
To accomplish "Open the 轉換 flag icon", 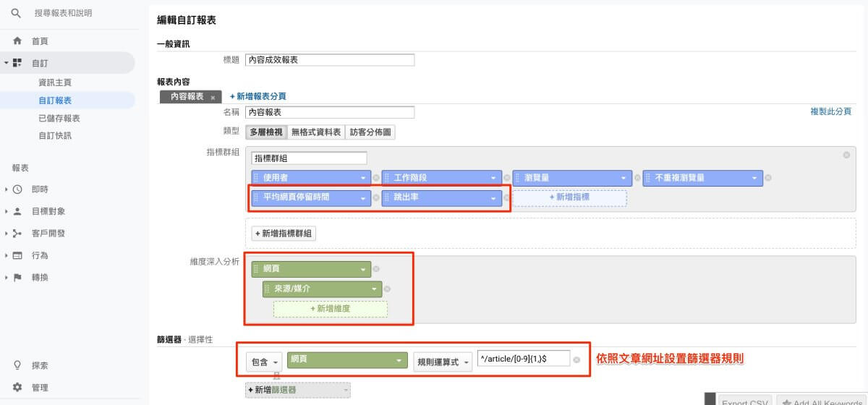I will coord(17,277).
